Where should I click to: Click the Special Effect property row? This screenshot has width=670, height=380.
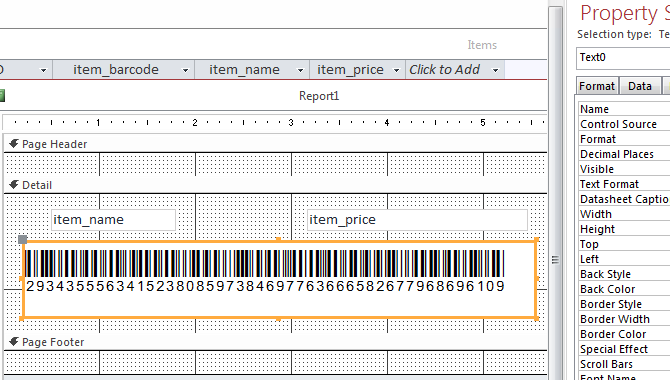(x=624, y=349)
